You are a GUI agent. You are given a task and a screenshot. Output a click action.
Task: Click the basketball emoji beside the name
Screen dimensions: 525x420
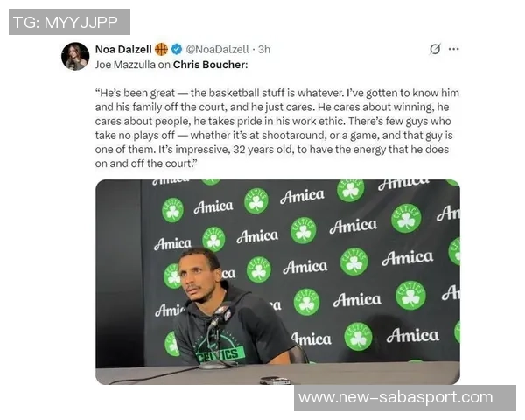[x=161, y=49]
